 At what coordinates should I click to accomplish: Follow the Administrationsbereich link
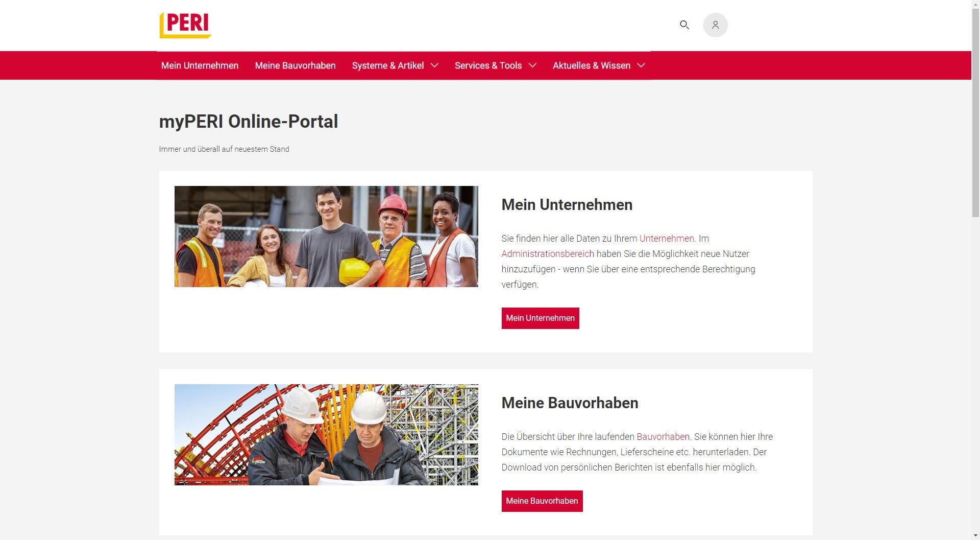click(547, 254)
